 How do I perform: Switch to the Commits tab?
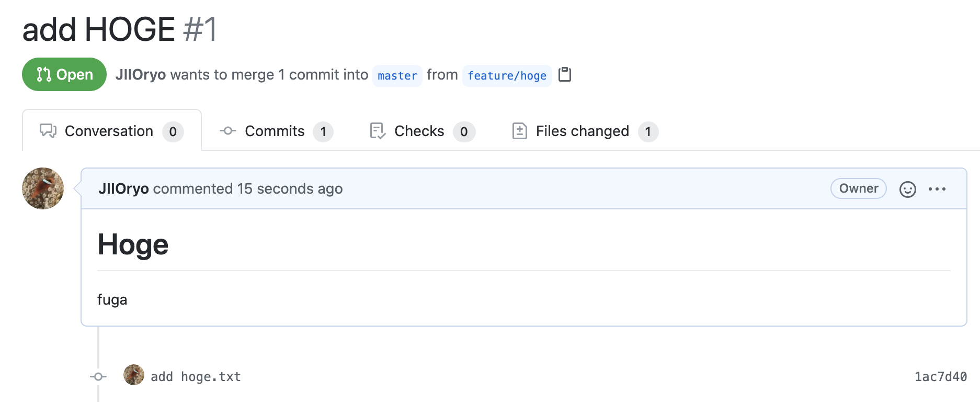tap(275, 131)
